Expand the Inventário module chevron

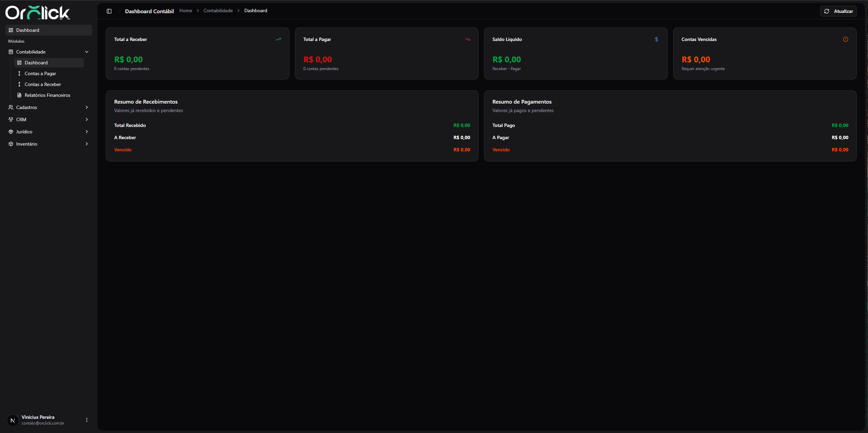click(x=87, y=144)
